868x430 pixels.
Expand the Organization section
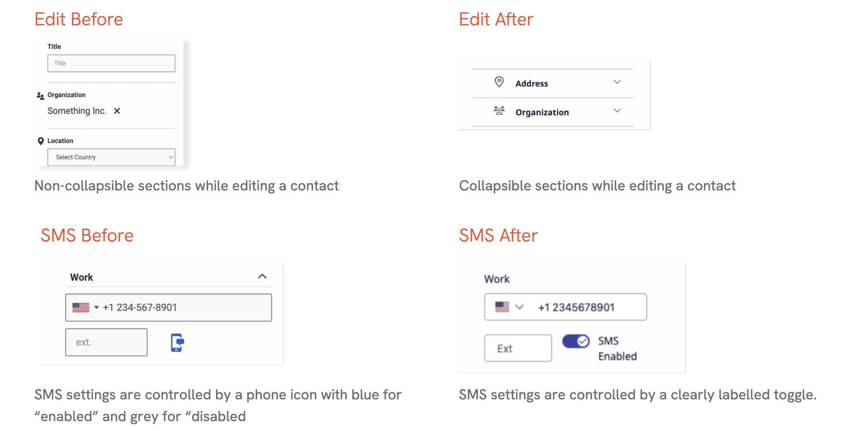(x=616, y=111)
